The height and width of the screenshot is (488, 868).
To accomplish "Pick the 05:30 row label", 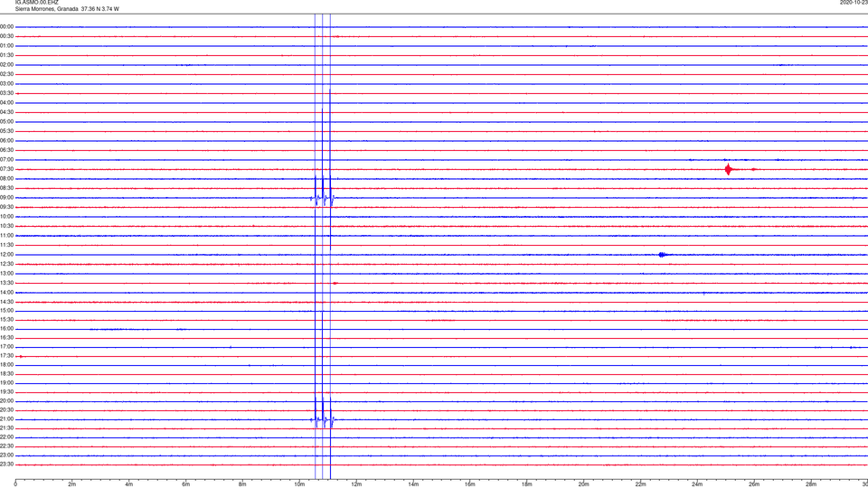I will pyautogui.click(x=6, y=131).
